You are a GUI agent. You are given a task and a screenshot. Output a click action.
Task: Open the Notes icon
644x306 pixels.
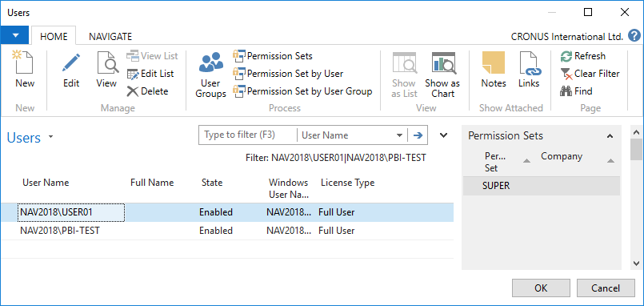(x=494, y=62)
